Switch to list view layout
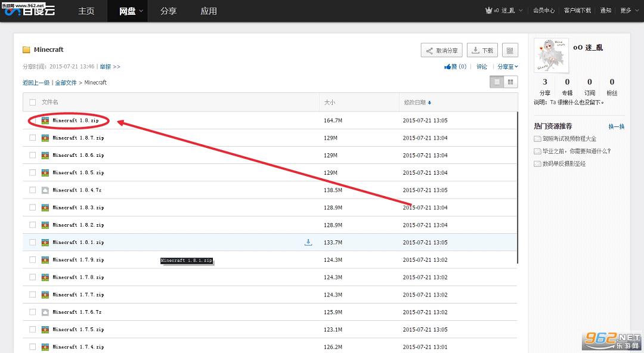644x353 pixels. (497, 82)
